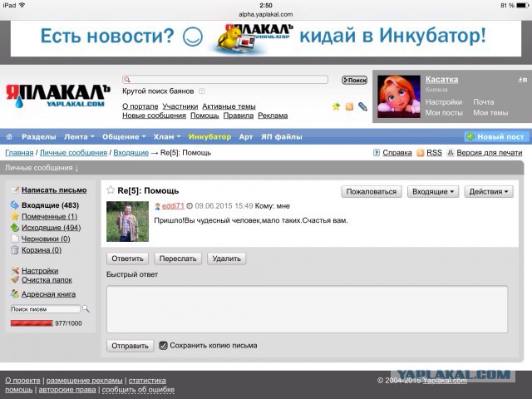The image size is (532, 399).
Task: Click the Быстрый ответ text area
Action: click(307, 309)
